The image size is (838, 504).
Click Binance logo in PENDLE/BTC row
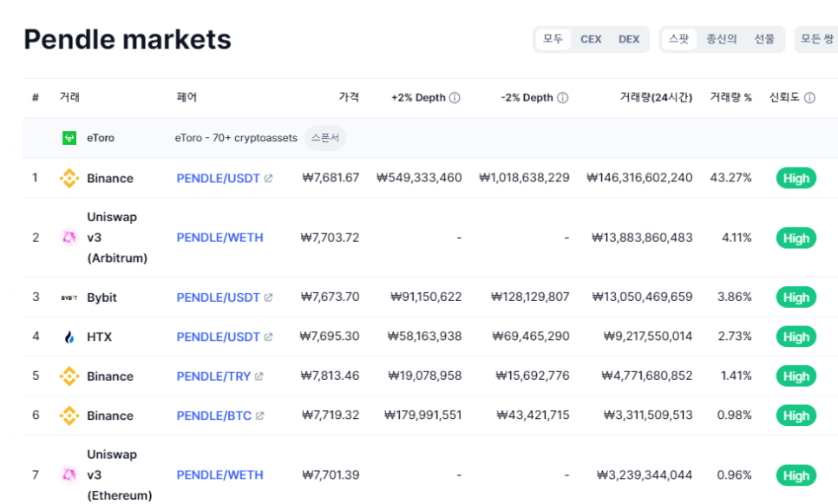click(69, 416)
